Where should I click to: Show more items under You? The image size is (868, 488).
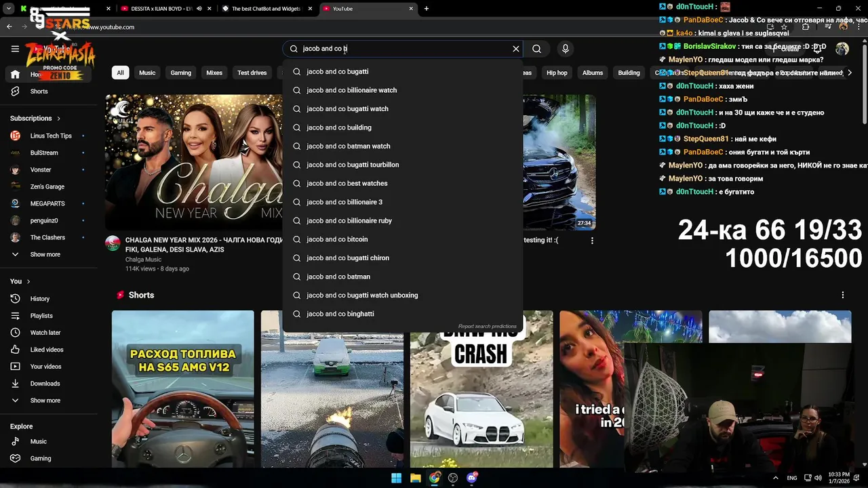pyautogui.click(x=49, y=401)
